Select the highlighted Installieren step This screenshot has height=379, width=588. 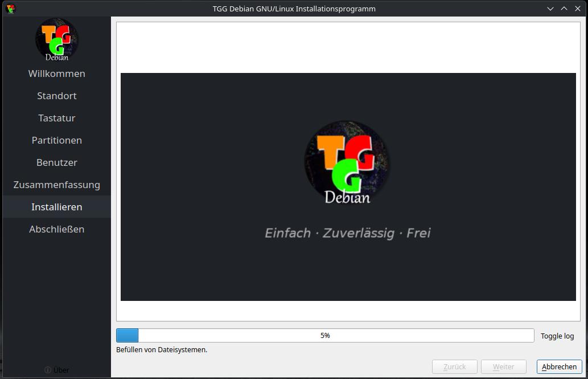[x=57, y=207]
